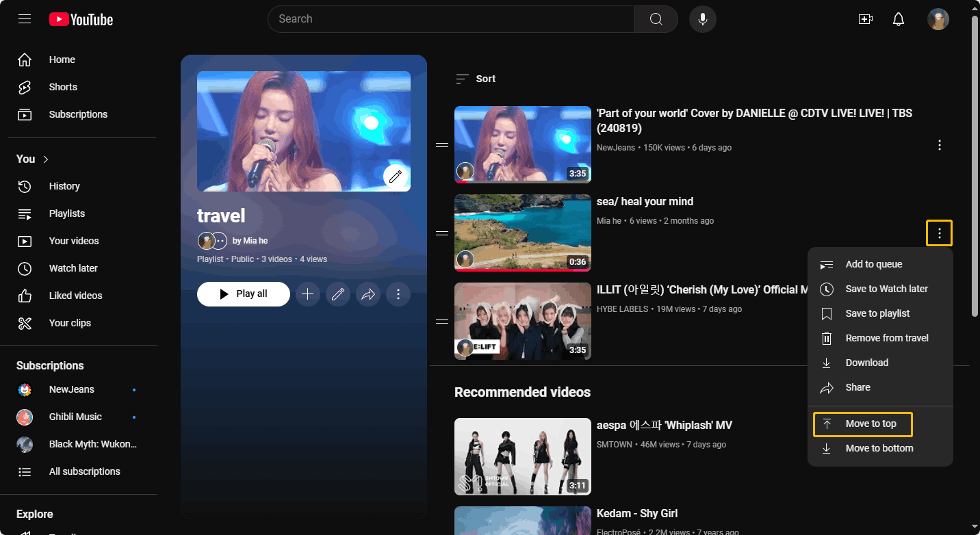
Task: Click 'by Mia he' author link
Action: pos(250,241)
